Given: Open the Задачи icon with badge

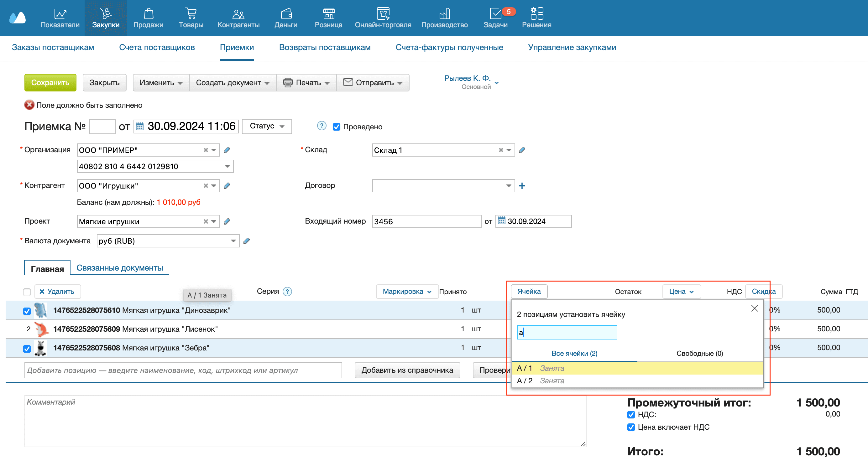Looking at the screenshot, I should click(x=495, y=13).
